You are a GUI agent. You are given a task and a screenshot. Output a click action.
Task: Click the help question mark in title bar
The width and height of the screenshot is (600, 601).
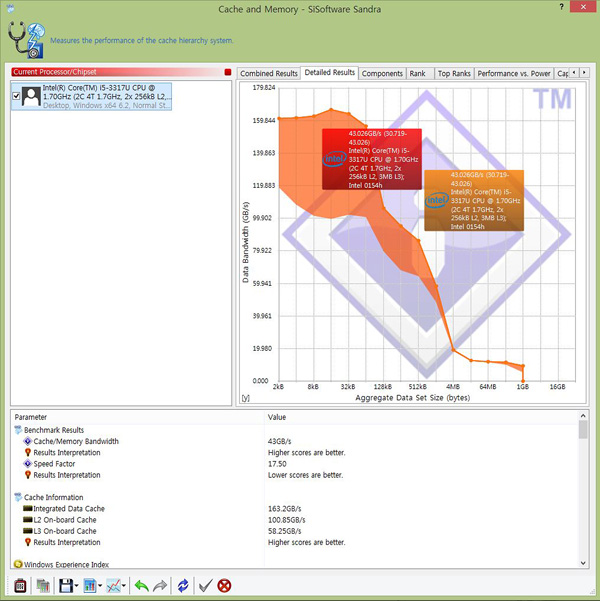[x=561, y=7]
